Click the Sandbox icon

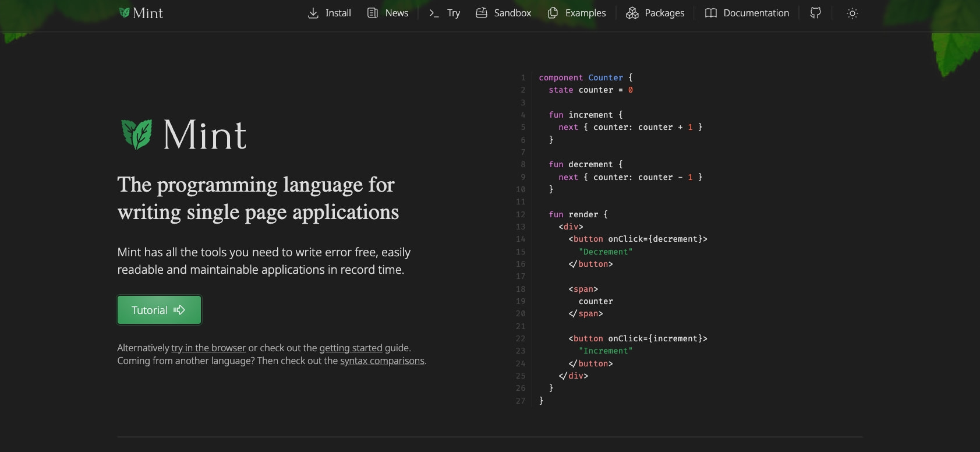pos(482,13)
